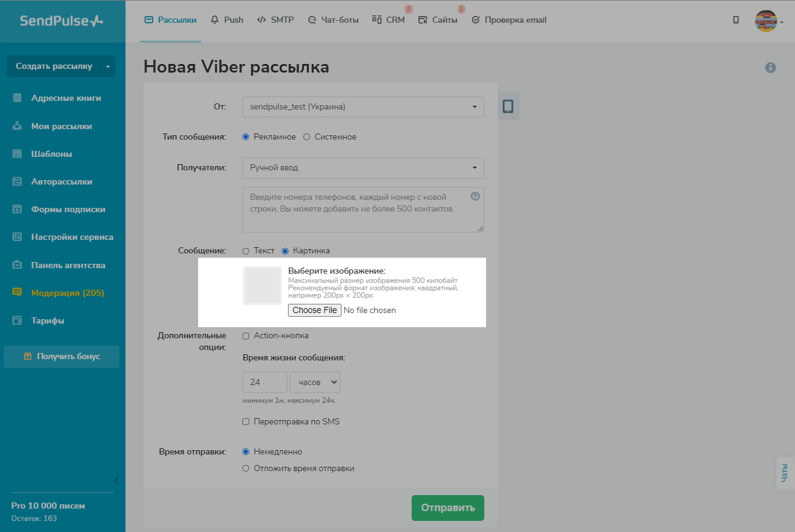Image resolution: width=795 pixels, height=532 pixels.
Task: Open the Получатели recipients dropdown
Action: [363, 168]
